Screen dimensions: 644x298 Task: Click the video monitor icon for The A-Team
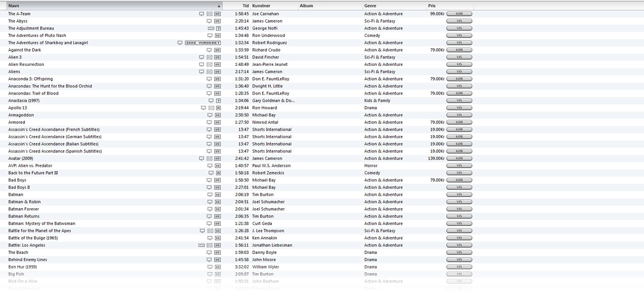201,14
